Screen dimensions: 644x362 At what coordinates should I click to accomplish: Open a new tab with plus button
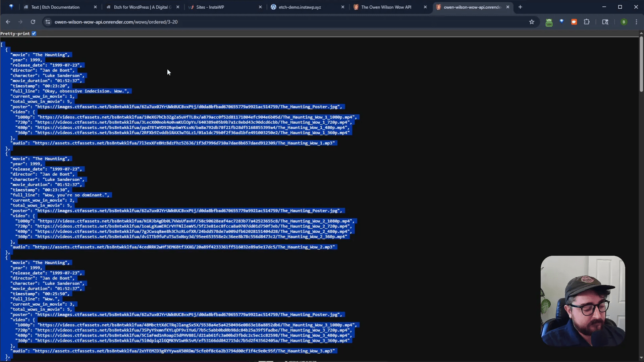(520, 7)
